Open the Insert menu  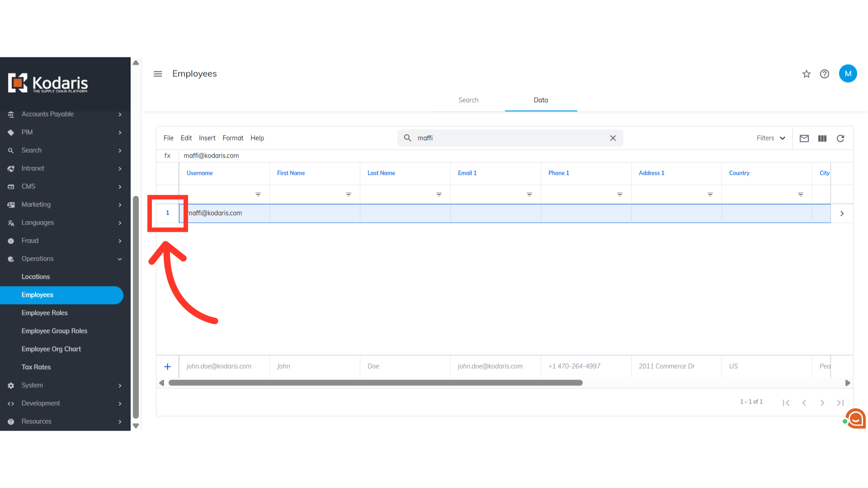207,138
